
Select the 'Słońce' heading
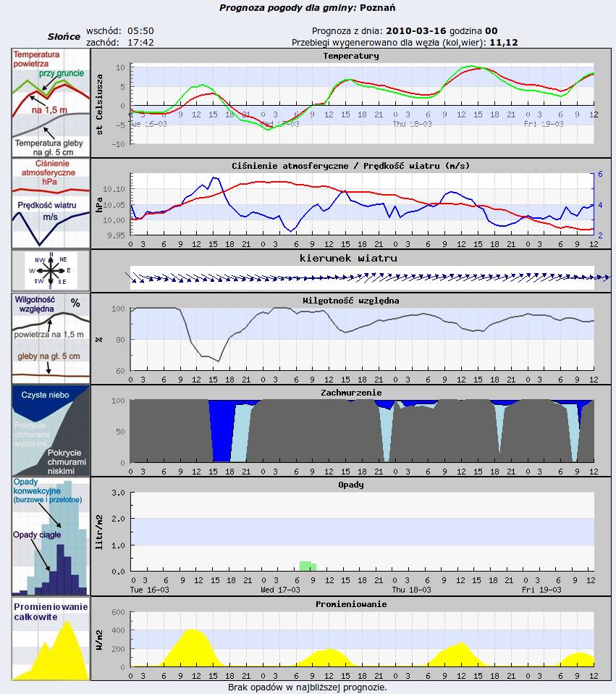(64, 37)
